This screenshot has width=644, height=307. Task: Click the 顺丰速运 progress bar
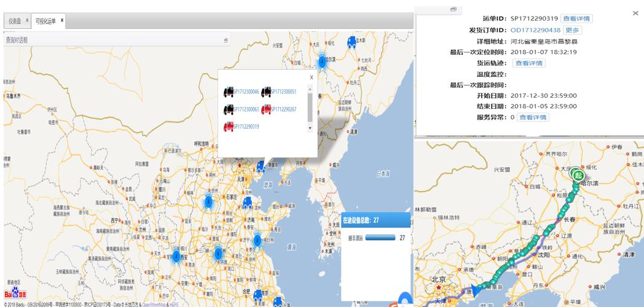tap(379, 237)
